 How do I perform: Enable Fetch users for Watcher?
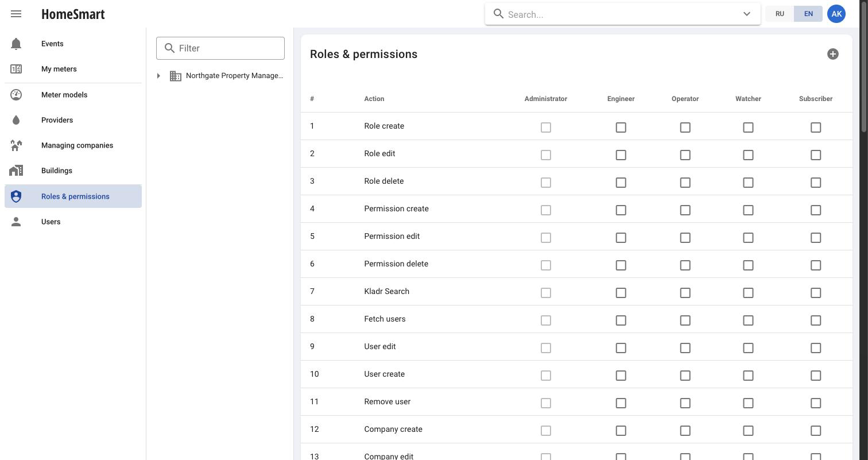point(748,320)
